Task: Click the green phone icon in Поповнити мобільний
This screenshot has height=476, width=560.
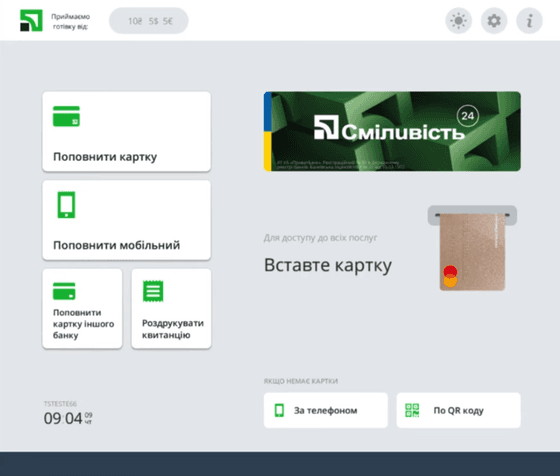Action: tap(66, 205)
